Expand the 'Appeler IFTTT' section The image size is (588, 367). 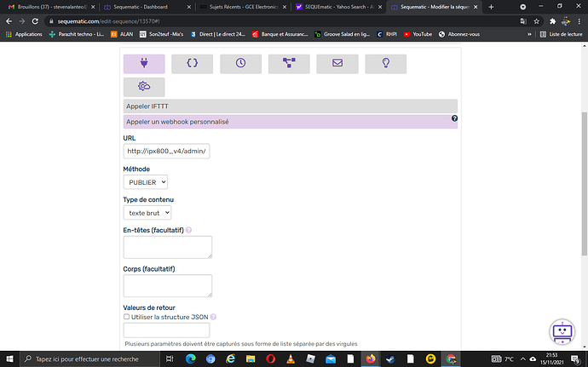click(291, 106)
